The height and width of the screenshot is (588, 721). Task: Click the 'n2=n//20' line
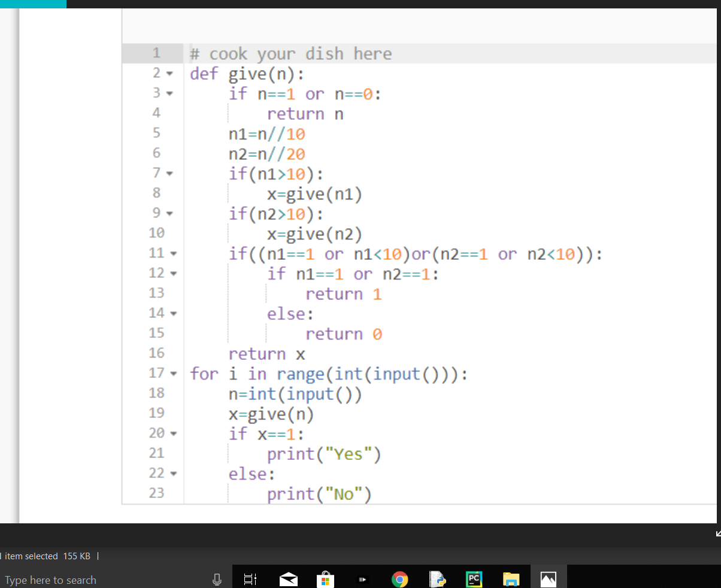pos(267,154)
